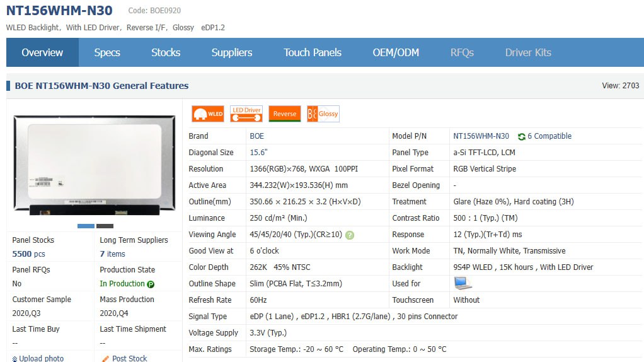Click the Code: BOE0920 text

click(154, 11)
